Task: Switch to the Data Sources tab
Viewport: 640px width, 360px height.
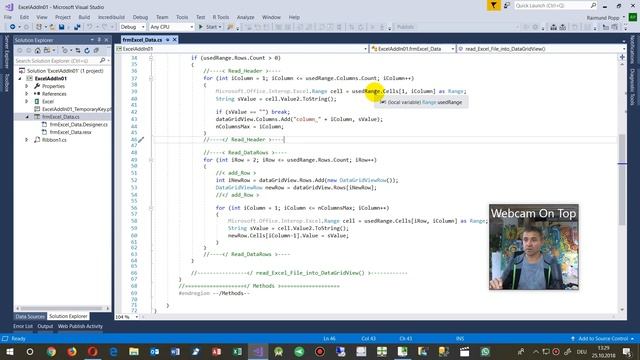Action: point(30,316)
